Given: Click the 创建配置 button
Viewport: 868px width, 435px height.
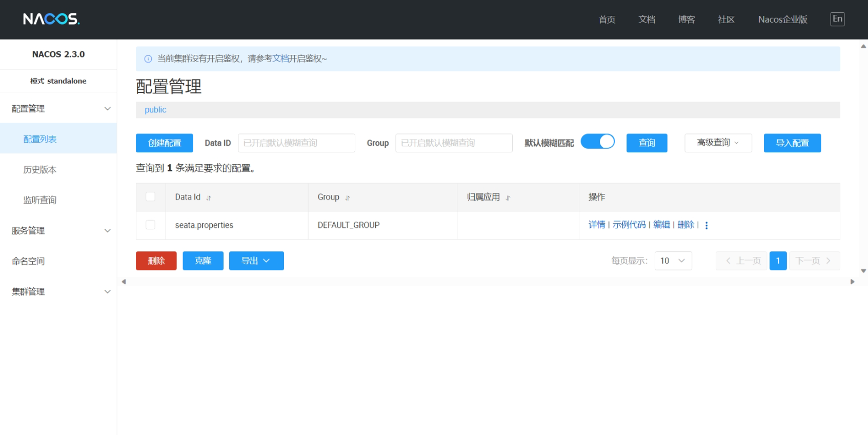Looking at the screenshot, I should 165,143.
